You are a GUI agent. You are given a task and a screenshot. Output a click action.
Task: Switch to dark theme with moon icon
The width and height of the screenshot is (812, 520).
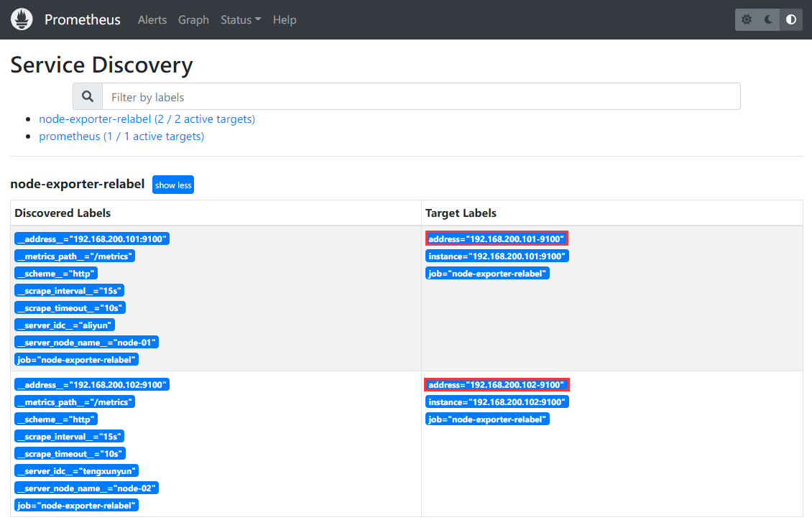coord(768,19)
